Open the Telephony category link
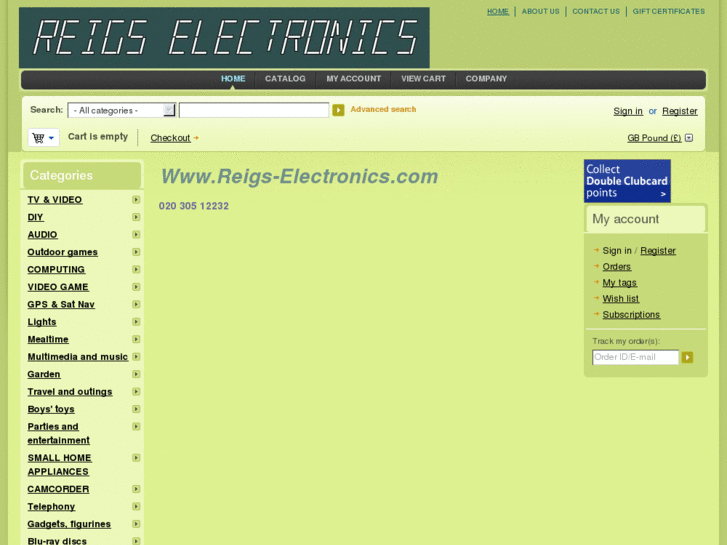The image size is (727, 545). click(x=51, y=507)
